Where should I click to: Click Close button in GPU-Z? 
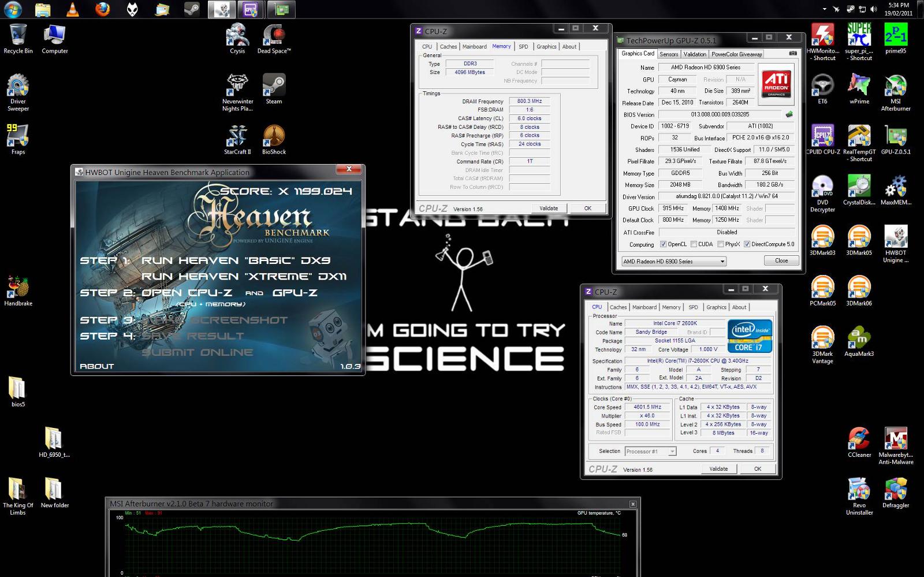click(x=781, y=260)
